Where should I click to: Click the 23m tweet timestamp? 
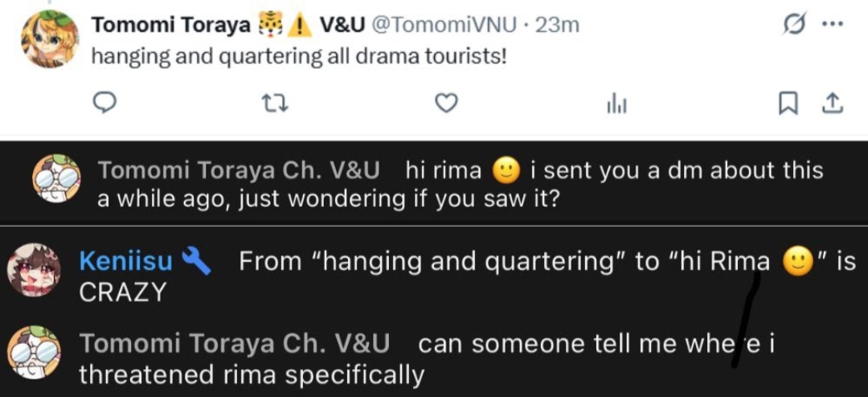[x=557, y=25]
